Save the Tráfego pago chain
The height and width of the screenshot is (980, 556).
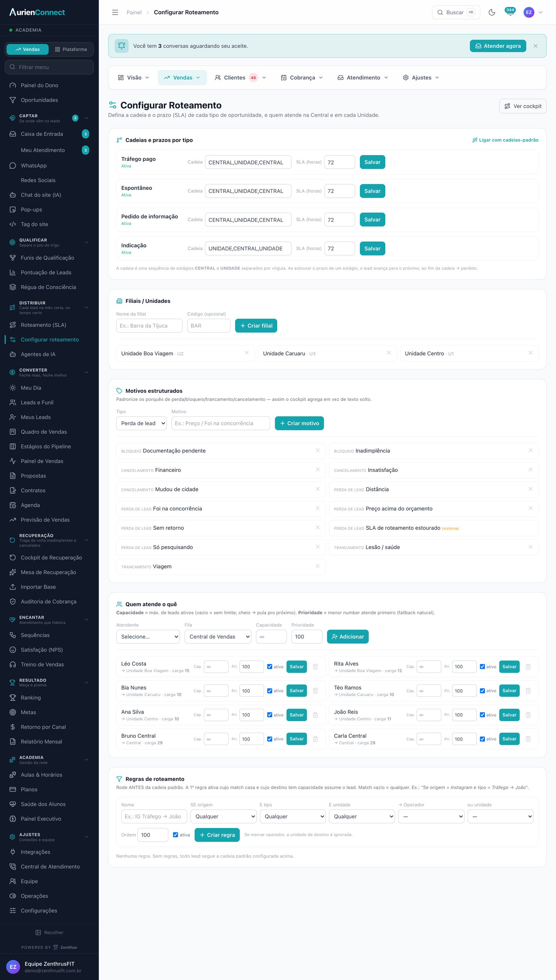pos(372,162)
